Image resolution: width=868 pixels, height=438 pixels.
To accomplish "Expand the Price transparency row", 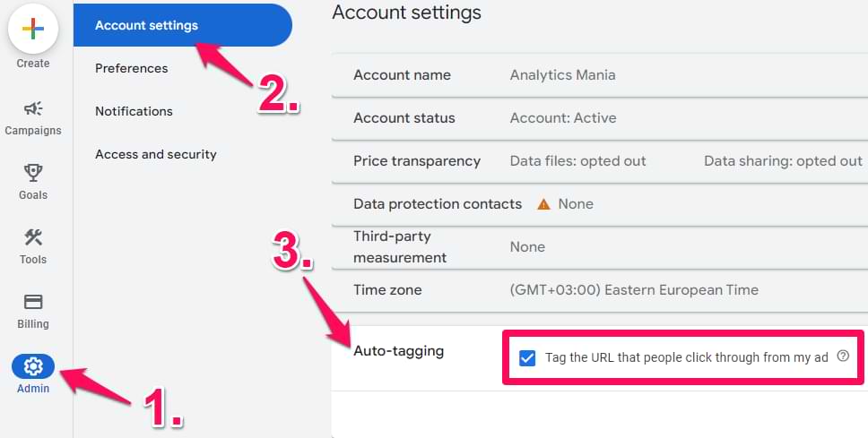I will [x=600, y=161].
